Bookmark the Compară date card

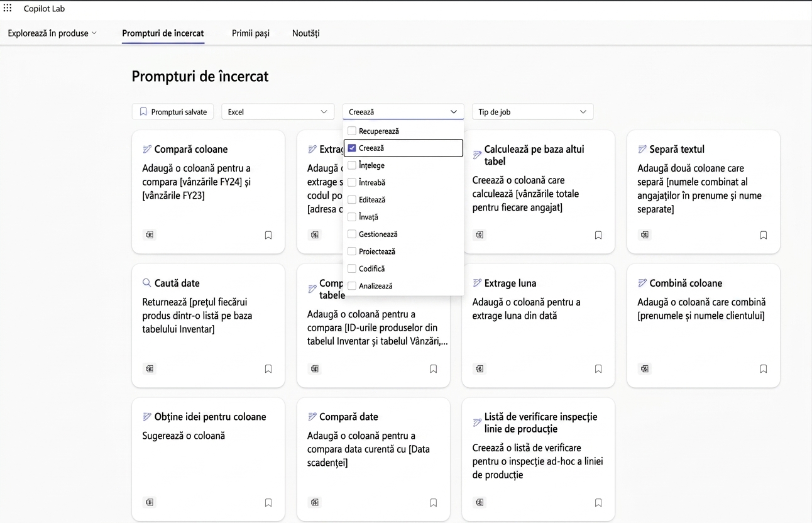coord(434,503)
